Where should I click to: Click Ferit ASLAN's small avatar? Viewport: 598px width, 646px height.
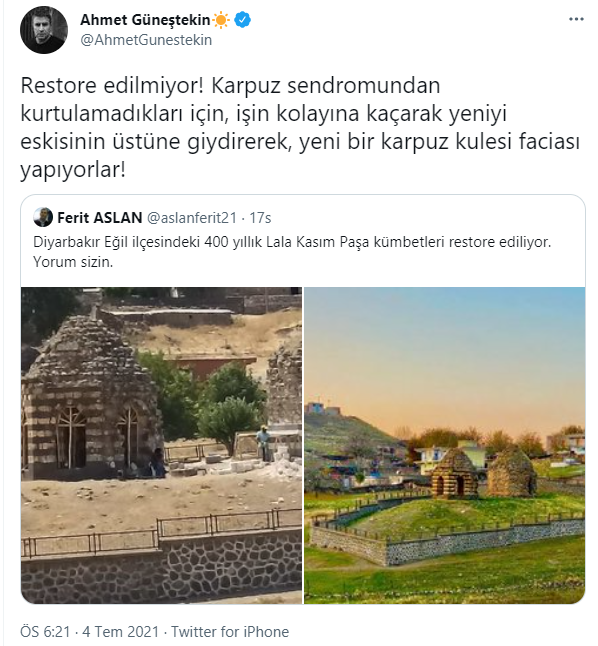pyautogui.click(x=43, y=217)
